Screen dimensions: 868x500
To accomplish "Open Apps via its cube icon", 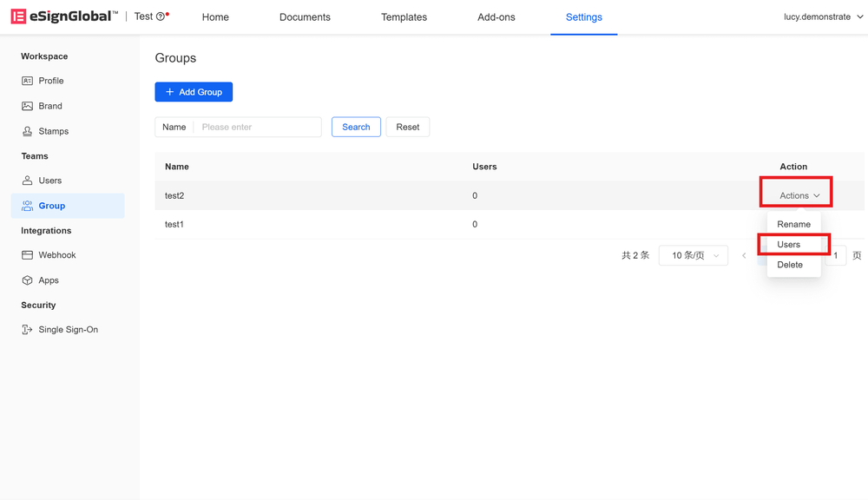I will click(x=28, y=280).
